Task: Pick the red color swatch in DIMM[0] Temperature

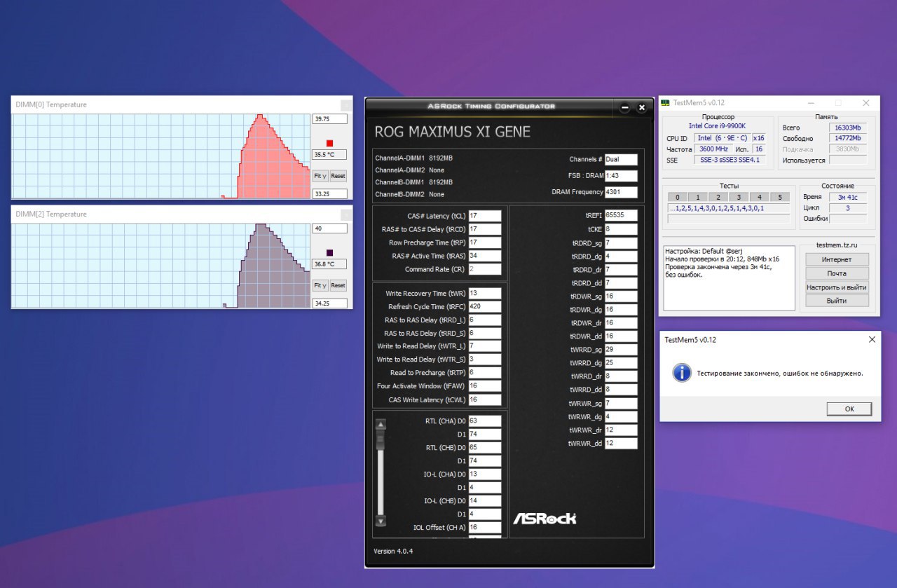Action: tap(330, 143)
